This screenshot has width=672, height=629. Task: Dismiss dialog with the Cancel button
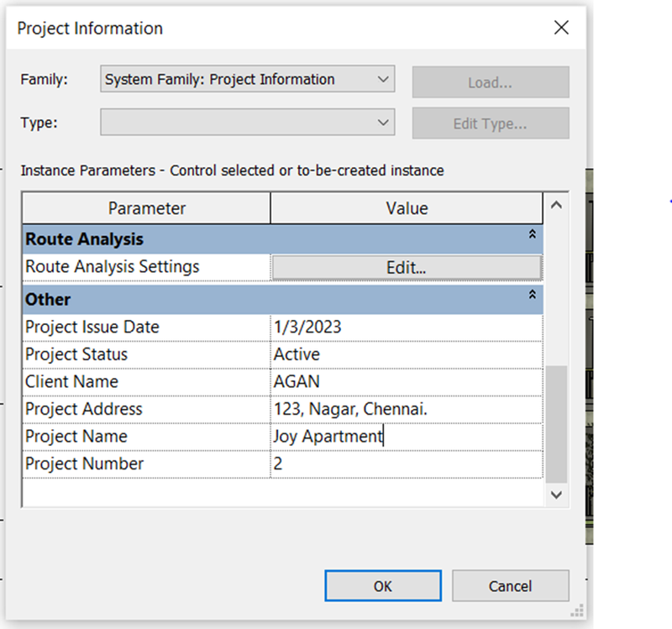(x=511, y=585)
